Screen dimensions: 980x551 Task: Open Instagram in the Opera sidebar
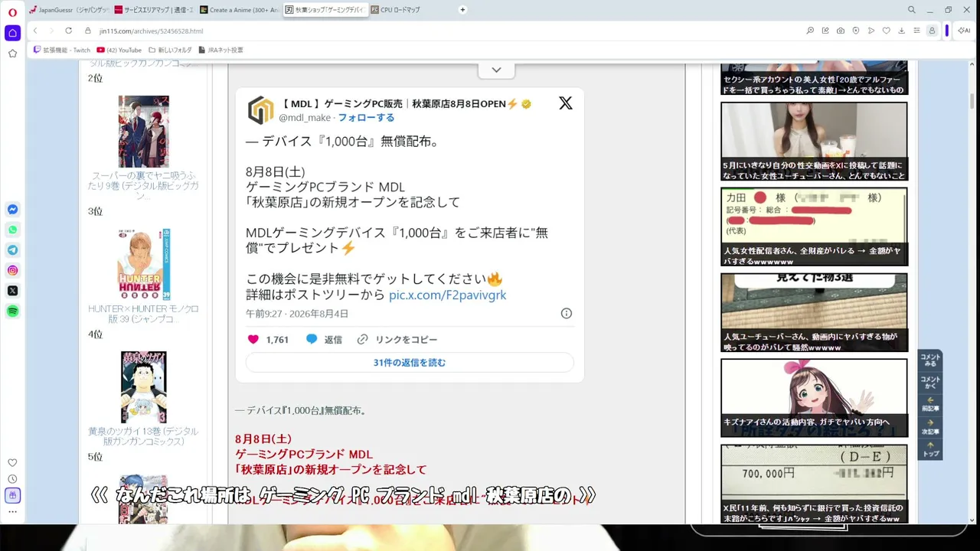pyautogui.click(x=12, y=270)
